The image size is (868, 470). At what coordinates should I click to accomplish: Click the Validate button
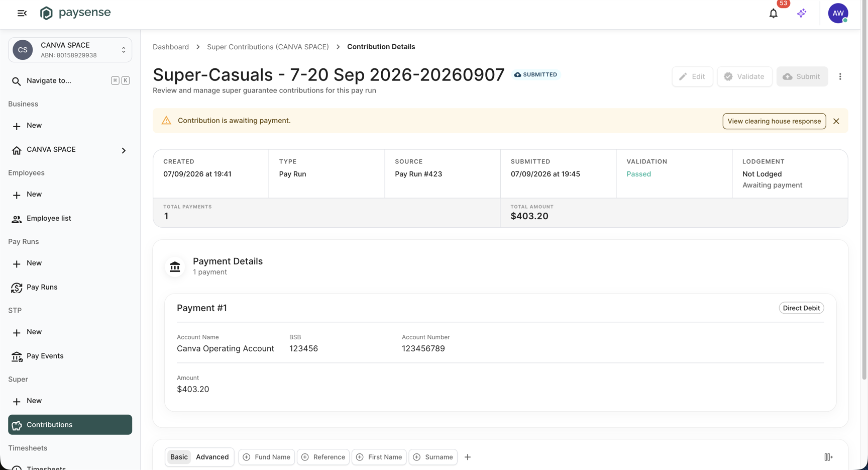(744, 76)
